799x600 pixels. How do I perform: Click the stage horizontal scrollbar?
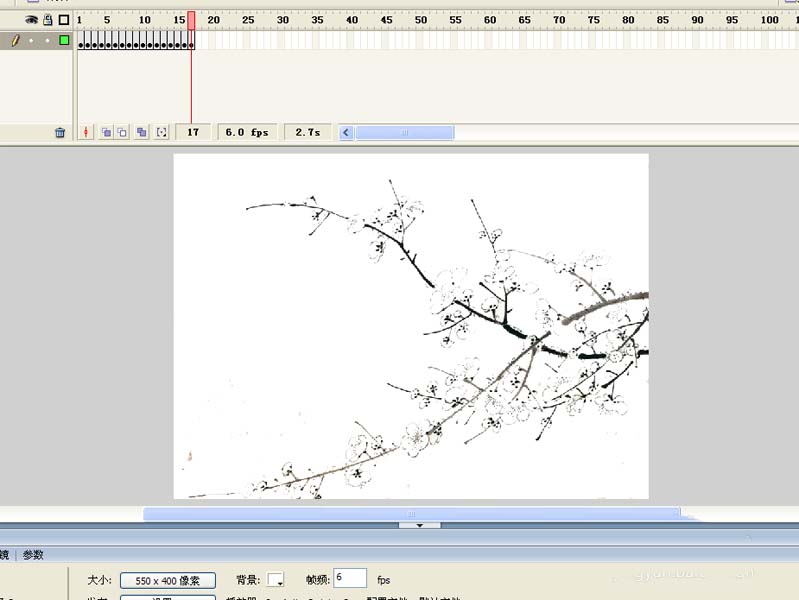tap(412, 514)
